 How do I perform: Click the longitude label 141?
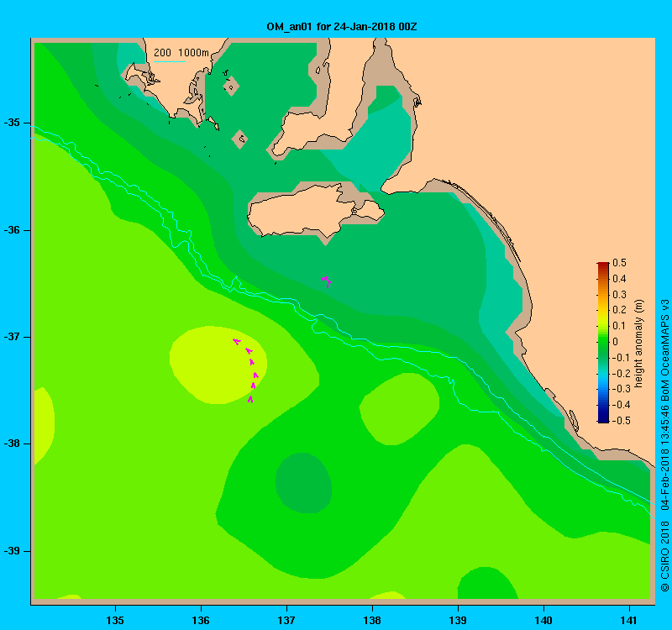(x=629, y=620)
